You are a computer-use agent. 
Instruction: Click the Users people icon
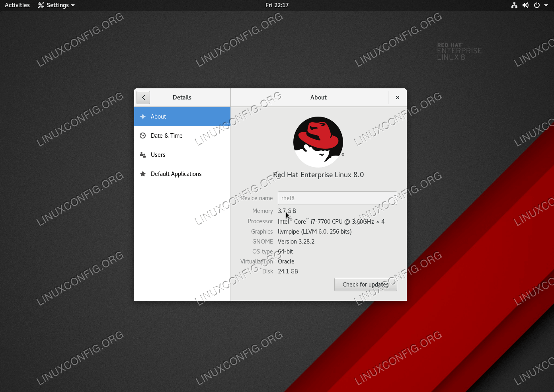point(143,155)
